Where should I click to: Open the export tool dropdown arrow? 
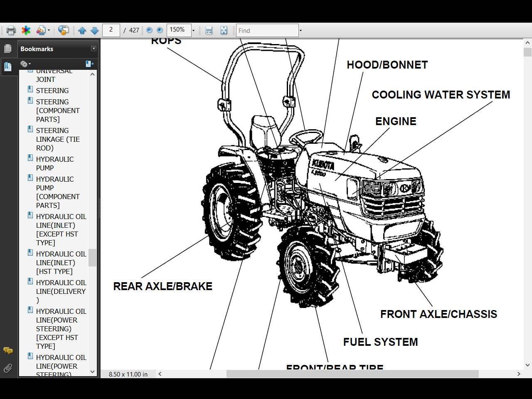coord(48,30)
